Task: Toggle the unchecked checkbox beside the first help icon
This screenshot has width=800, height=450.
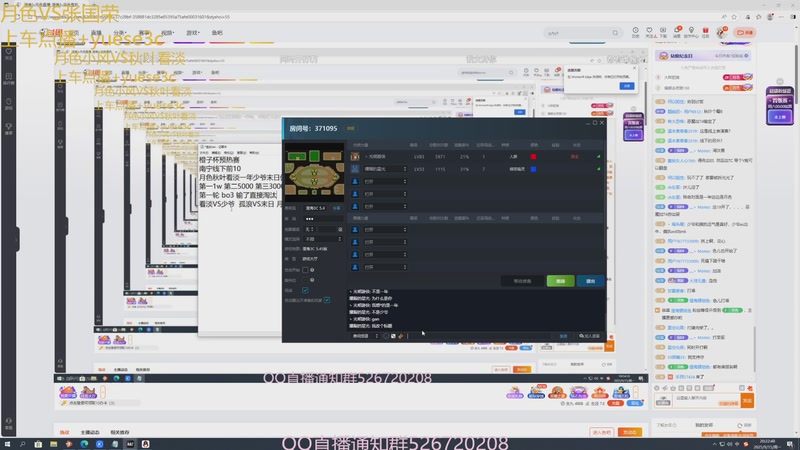Action: (305, 270)
